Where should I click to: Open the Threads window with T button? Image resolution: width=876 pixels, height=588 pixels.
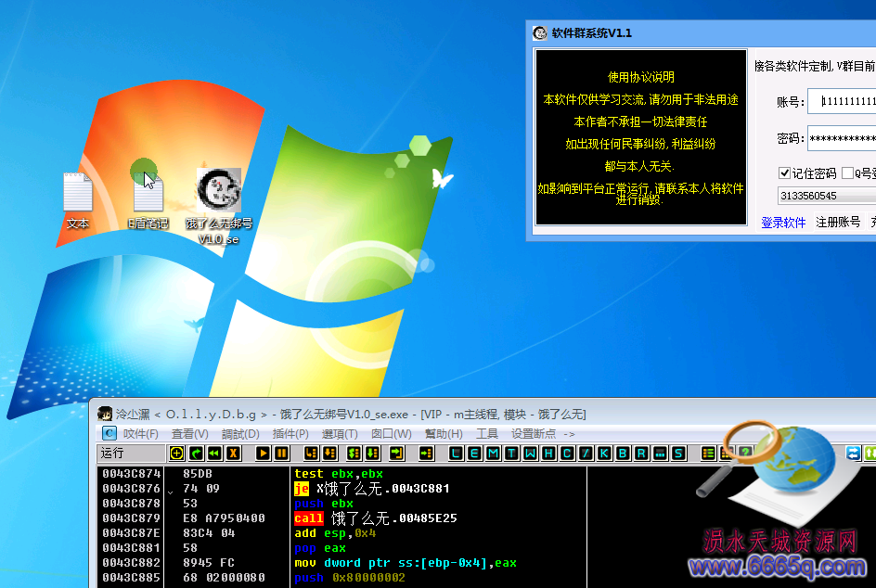511,453
